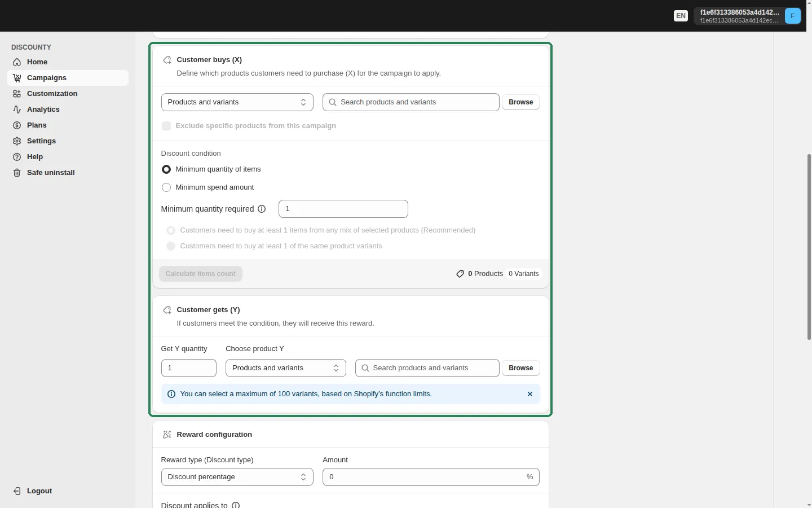Select any mix of selected products option

(x=171, y=230)
